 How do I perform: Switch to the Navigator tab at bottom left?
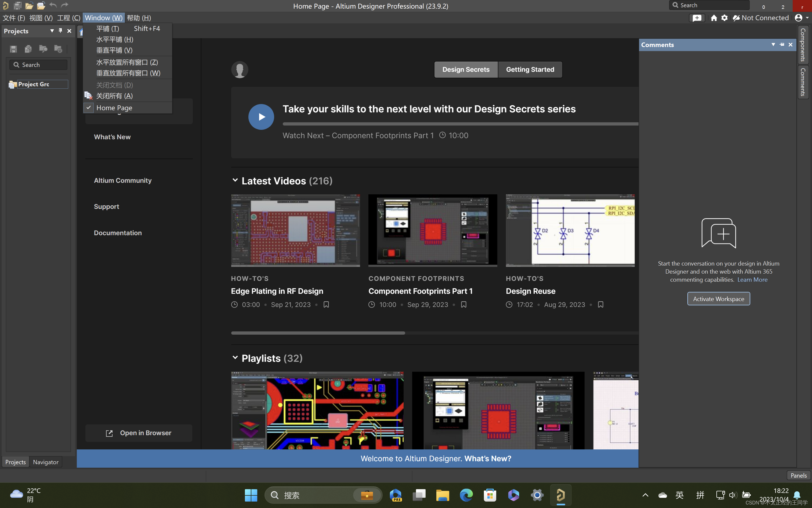tap(46, 462)
